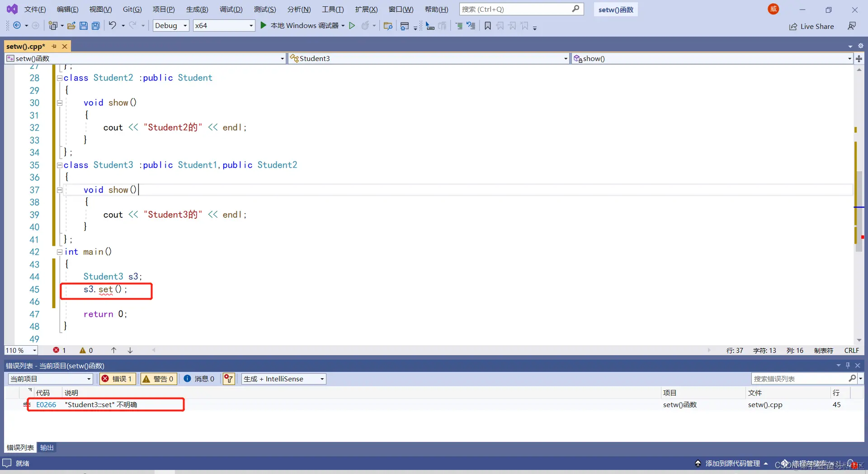
Task: Open the feedback icon beside Live Share
Action: tap(852, 26)
